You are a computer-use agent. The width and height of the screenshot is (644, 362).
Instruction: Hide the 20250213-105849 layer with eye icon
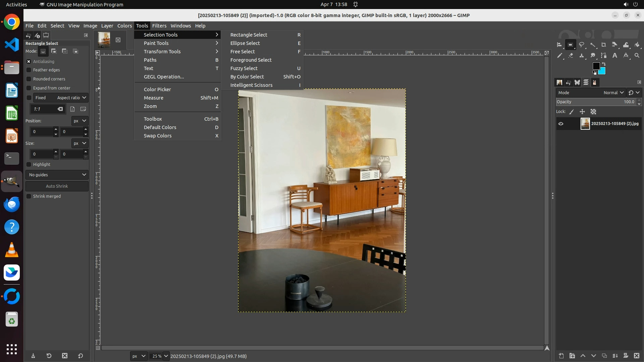click(x=561, y=124)
